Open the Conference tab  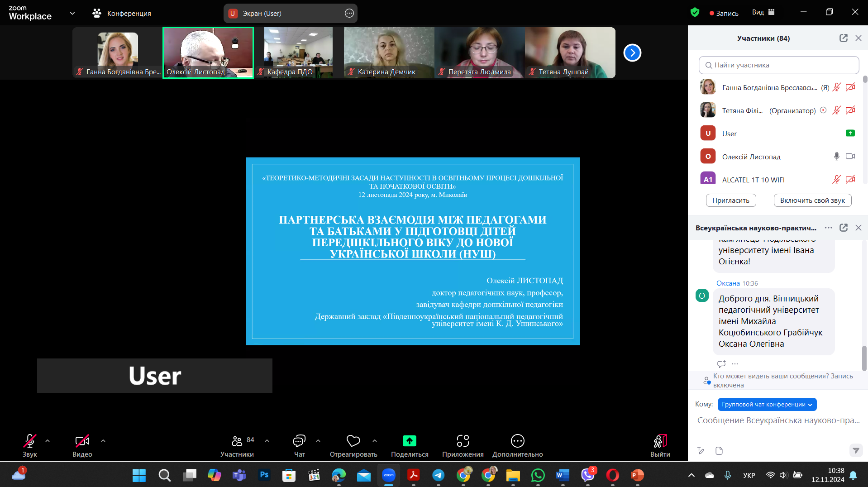coord(122,14)
